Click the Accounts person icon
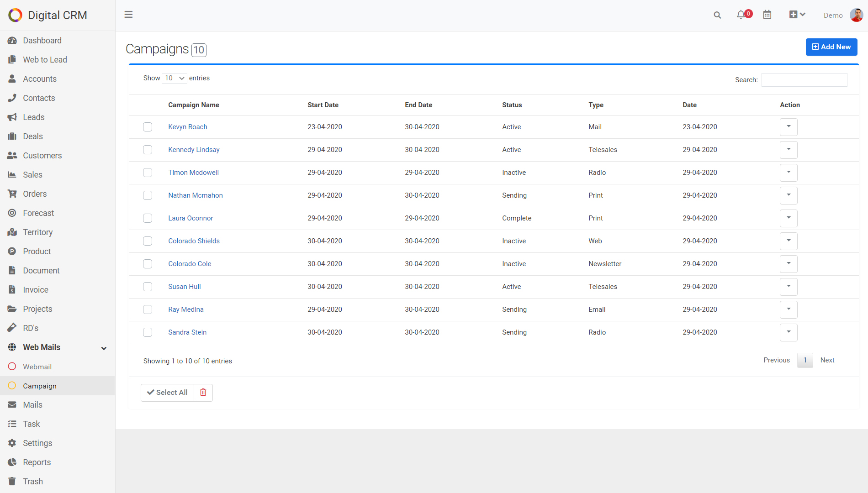Screen dimensions: 868x493 (12, 79)
